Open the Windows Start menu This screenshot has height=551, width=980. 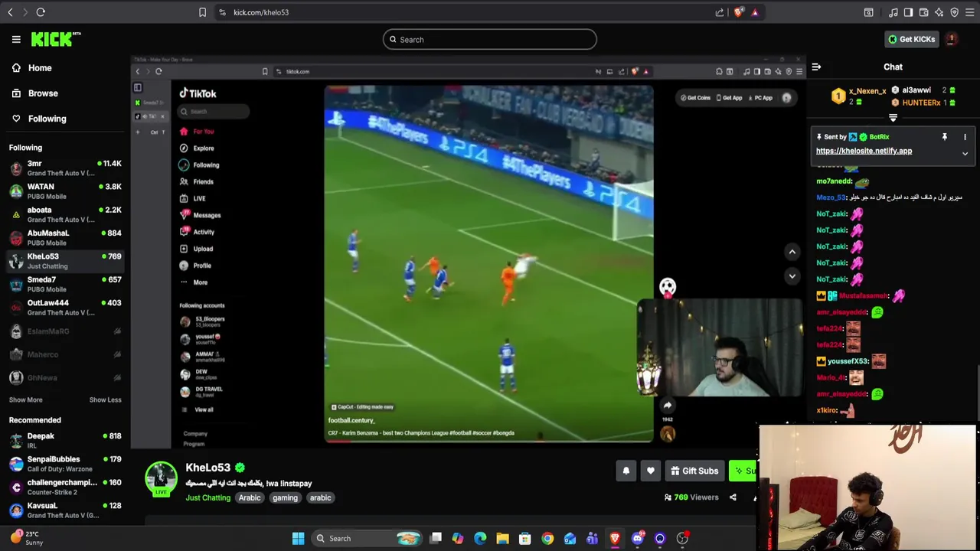tap(298, 539)
